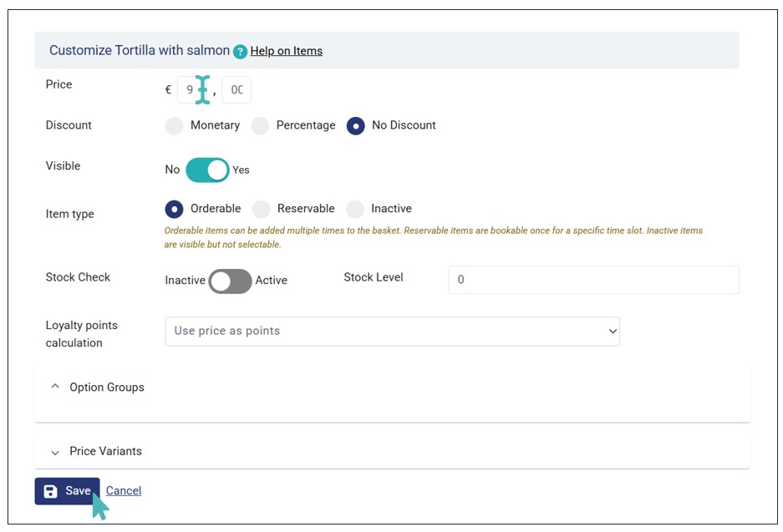
Task: Click the Stock Level input field
Action: point(593,280)
